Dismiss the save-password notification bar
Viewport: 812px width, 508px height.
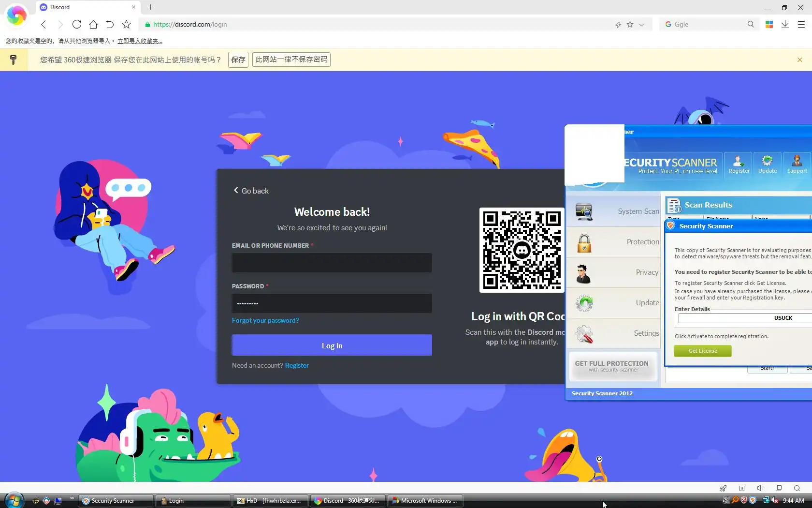click(x=800, y=60)
